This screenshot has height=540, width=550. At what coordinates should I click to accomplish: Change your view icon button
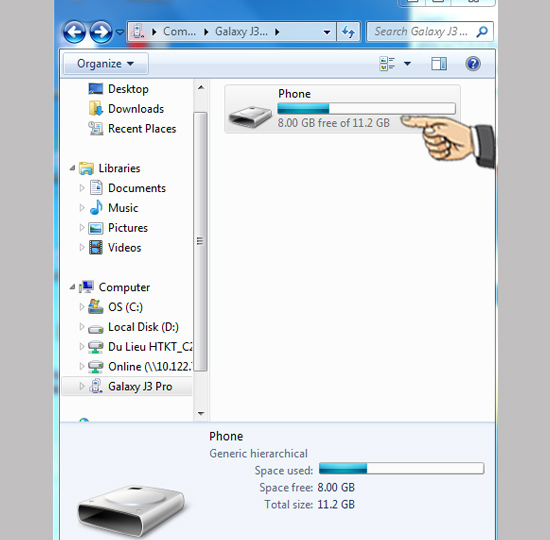(387, 64)
